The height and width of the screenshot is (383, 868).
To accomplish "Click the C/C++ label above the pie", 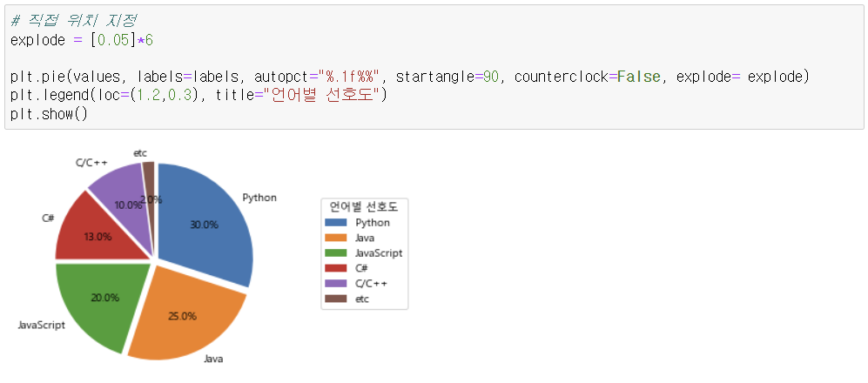I will 91,163.
